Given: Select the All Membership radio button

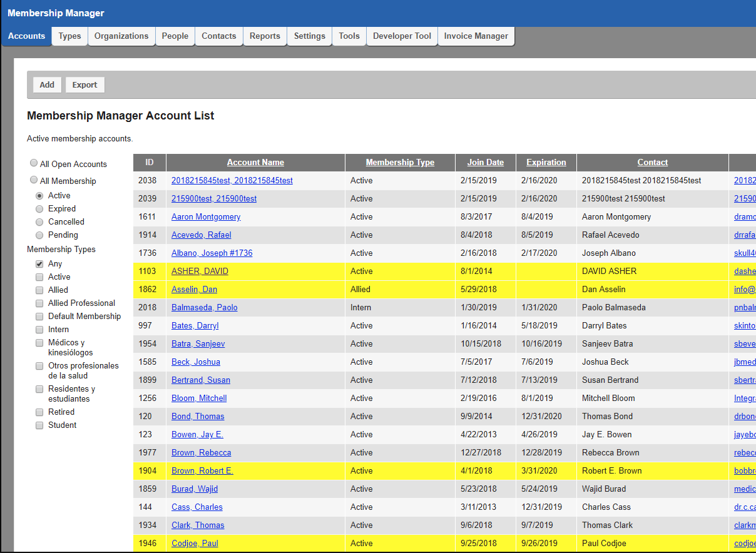Looking at the screenshot, I should pyautogui.click(x=34, y=180).
